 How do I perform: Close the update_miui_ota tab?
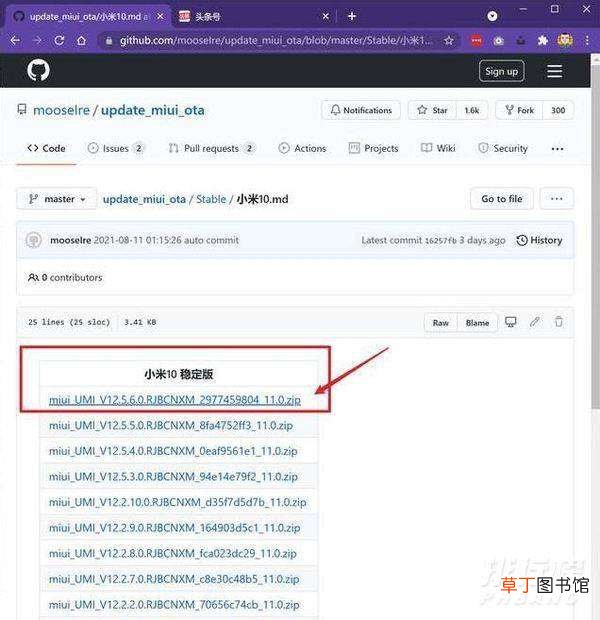point(160,16)
